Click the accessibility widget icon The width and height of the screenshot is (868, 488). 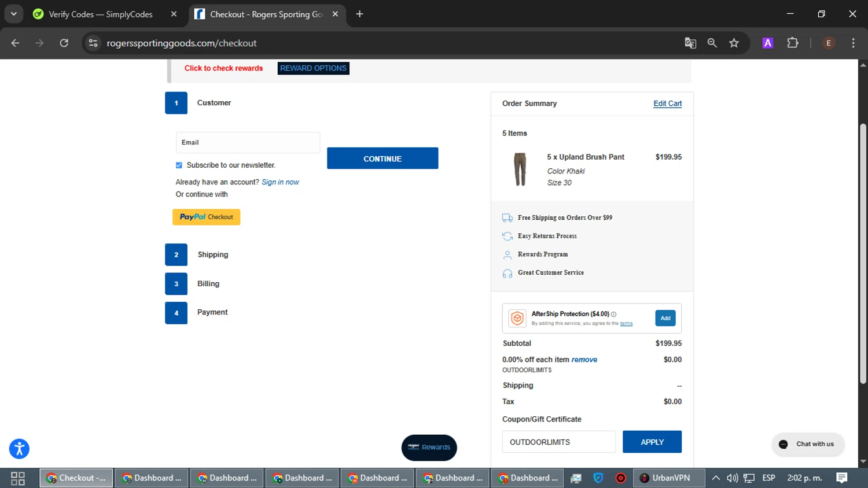coord(19,449)
